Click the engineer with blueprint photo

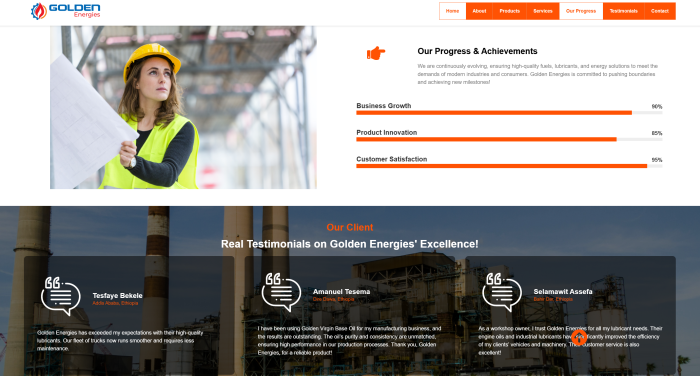[183, 107]
